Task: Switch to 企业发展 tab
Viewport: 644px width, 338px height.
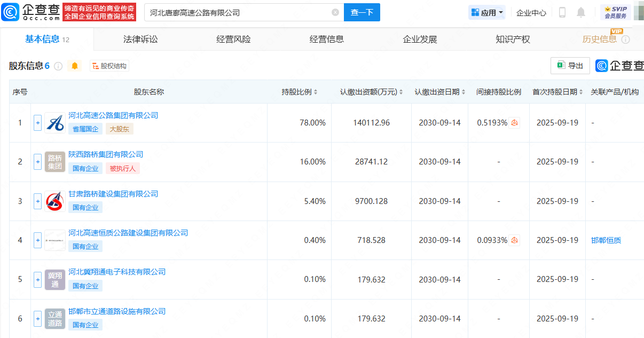Action: click(420, 39)
